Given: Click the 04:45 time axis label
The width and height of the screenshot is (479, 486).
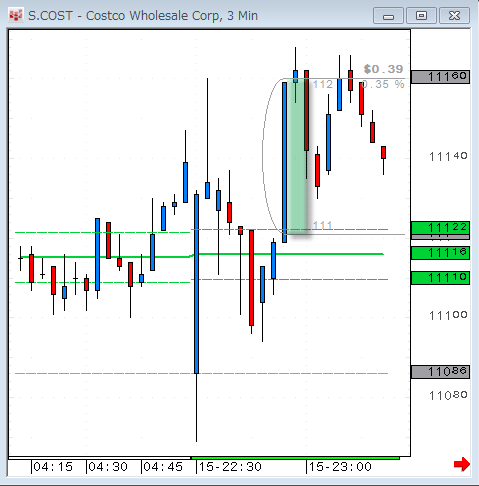Looking at the screenshot, I should pyautogui.click(x=163, y=467).
